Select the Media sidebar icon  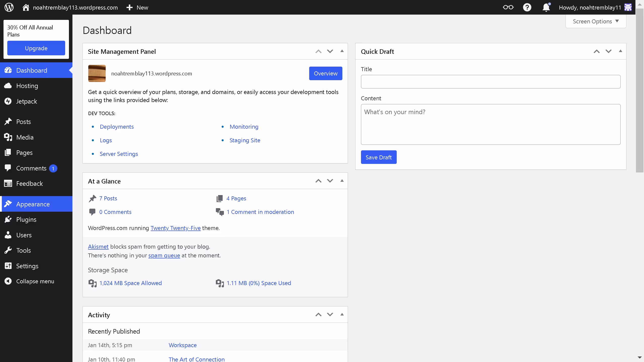(8, 137)
